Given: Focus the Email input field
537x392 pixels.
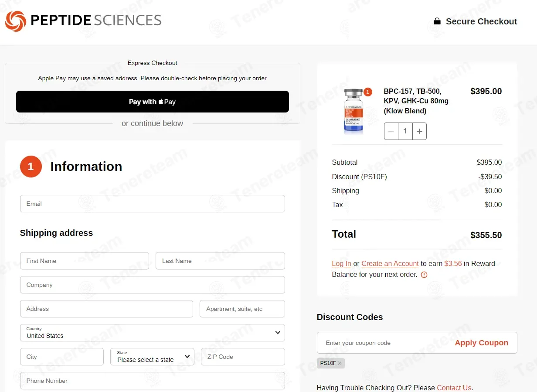Looking at the screenshot, I should click(153, 204).
